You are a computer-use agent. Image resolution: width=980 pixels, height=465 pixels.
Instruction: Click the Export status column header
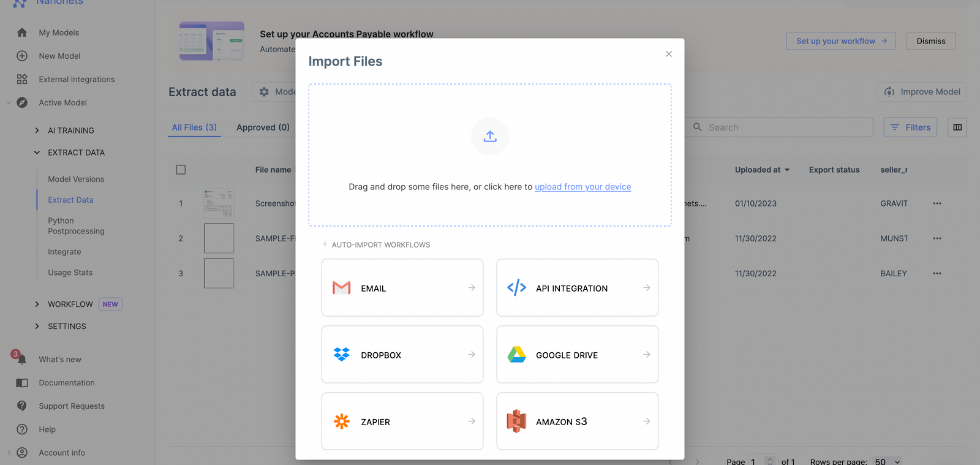click(834, 170)
